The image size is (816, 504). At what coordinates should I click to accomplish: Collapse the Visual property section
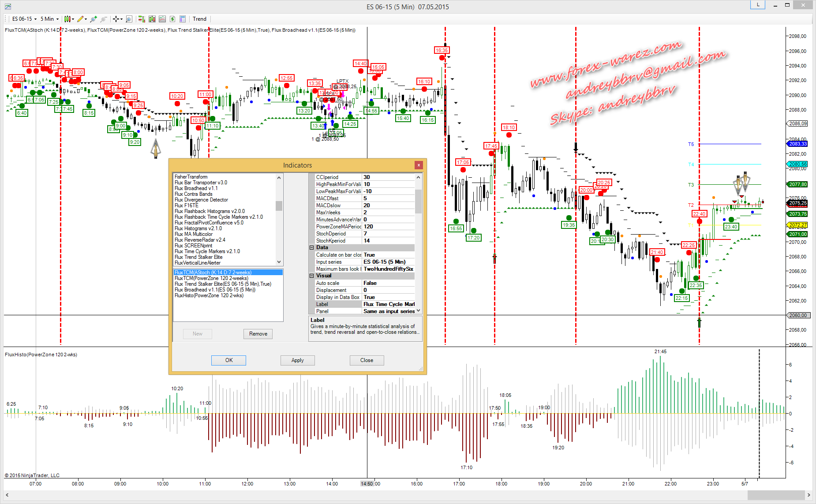click(x=311, y=276)
